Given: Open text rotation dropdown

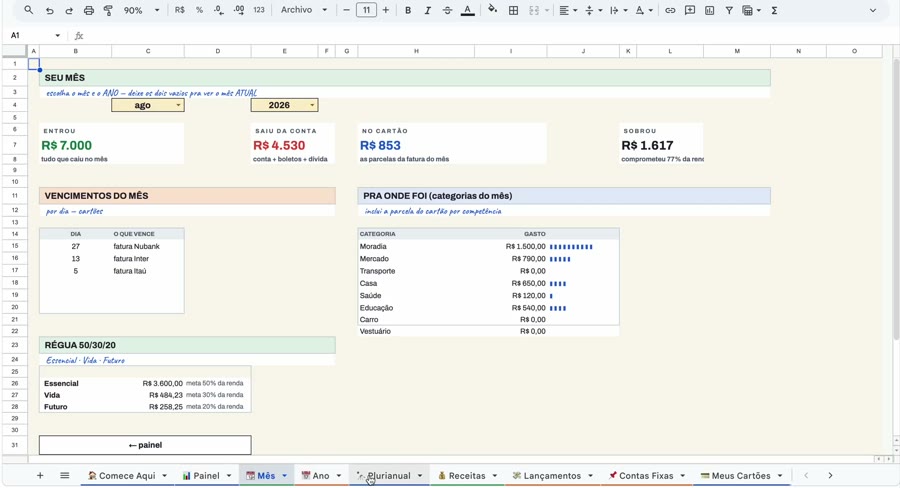Looking at the screenshot, I should (x=643, y=10).
